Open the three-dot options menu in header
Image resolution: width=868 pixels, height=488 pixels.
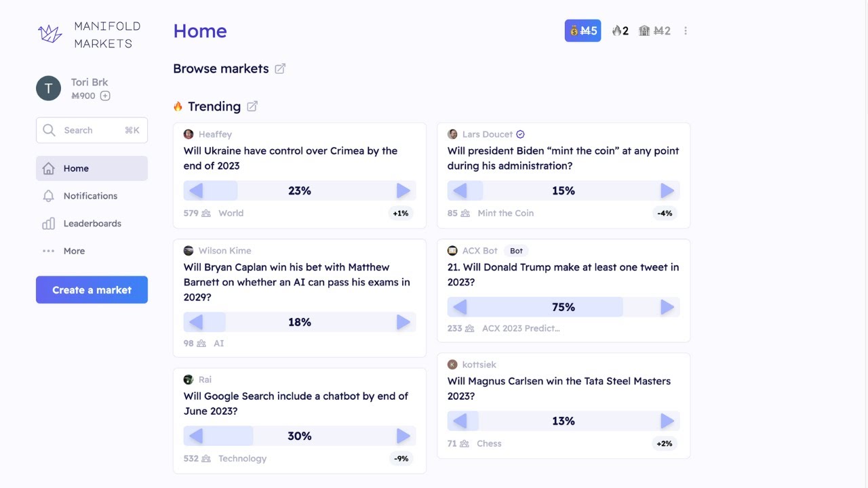[x=686, y=30]
